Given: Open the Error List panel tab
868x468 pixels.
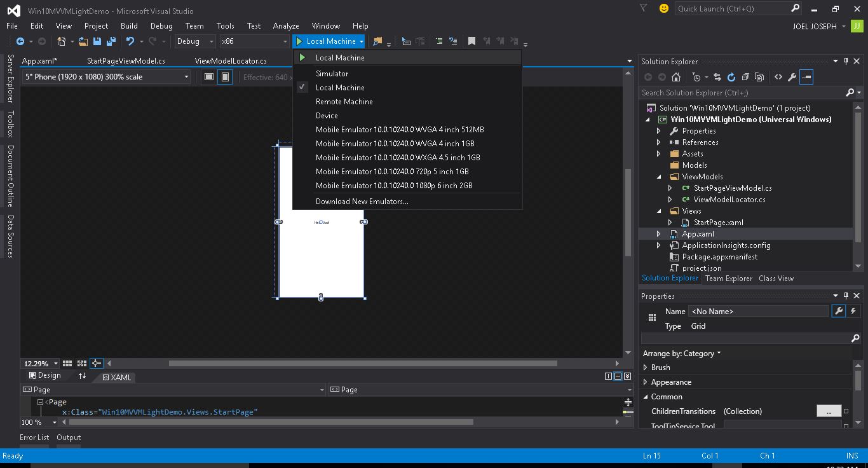Looking at the screenshot, I should pos(34,437).
